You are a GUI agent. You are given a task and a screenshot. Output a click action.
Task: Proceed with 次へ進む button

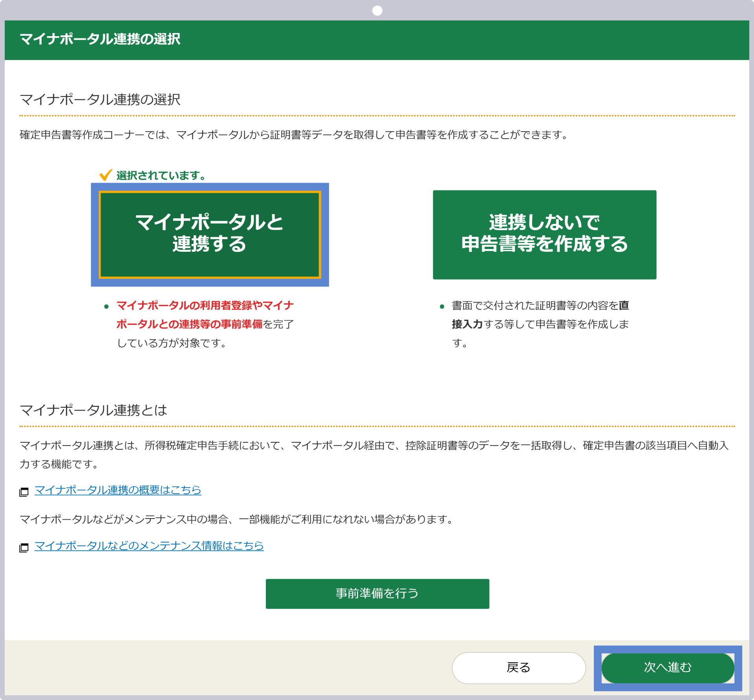coord(668,667)
